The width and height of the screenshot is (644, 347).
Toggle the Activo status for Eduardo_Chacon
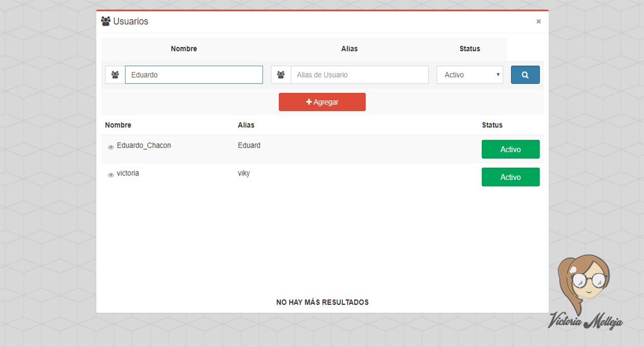pyautogui.click(x=510, y=149)
